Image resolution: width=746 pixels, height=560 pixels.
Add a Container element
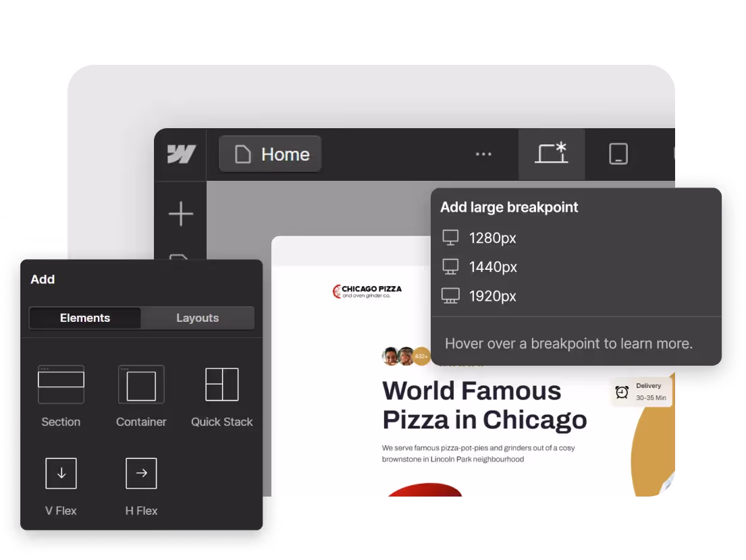(141, 397)
